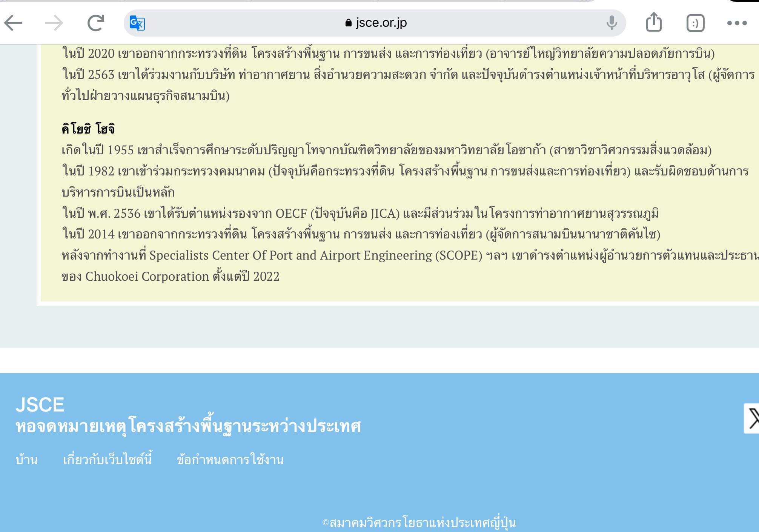This screenshot has height=532, width=759.
Task: Click the Specialists Center Of Port text
Action: (221, 255)
